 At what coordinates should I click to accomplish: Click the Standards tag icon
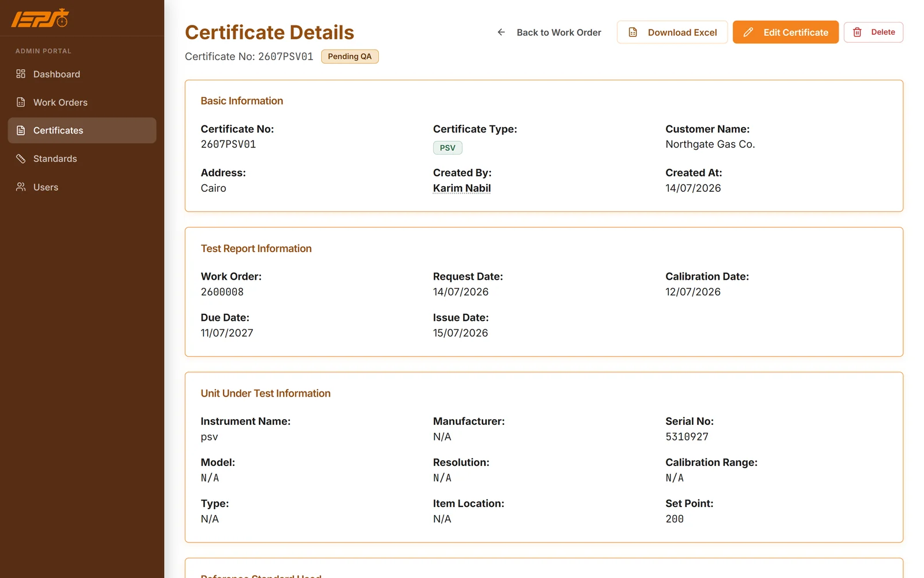point(21,158)
